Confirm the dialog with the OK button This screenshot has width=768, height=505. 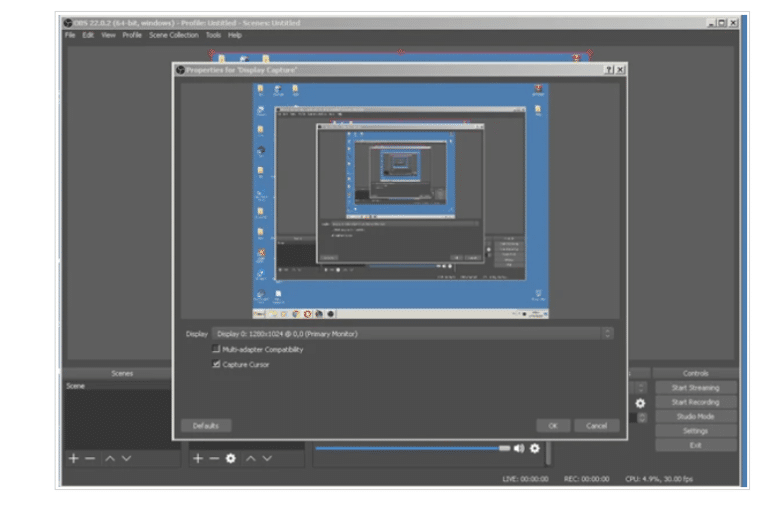(553, 426)
